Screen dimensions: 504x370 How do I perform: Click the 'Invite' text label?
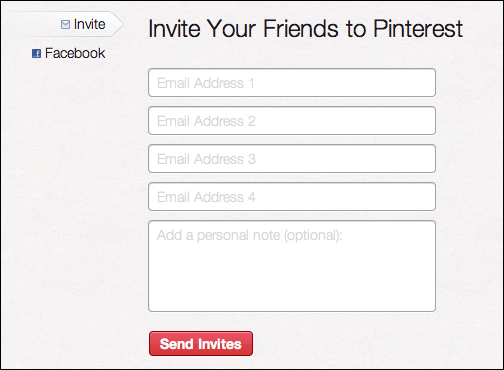(89, 24)
